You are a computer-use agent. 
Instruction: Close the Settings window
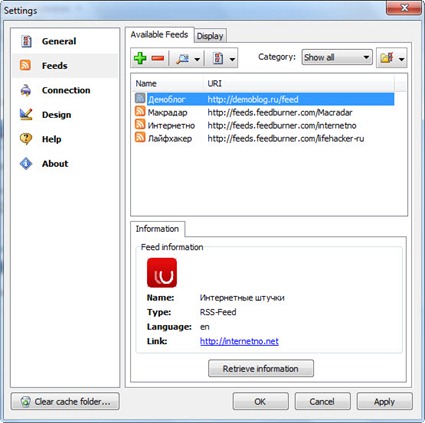coord(404,8)
